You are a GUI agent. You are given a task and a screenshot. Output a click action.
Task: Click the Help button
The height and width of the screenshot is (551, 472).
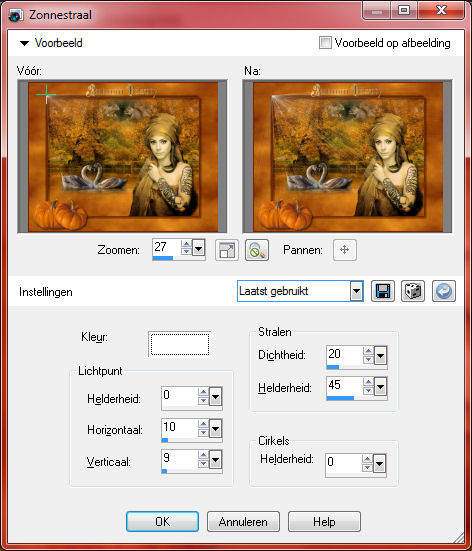click(324, 521)
